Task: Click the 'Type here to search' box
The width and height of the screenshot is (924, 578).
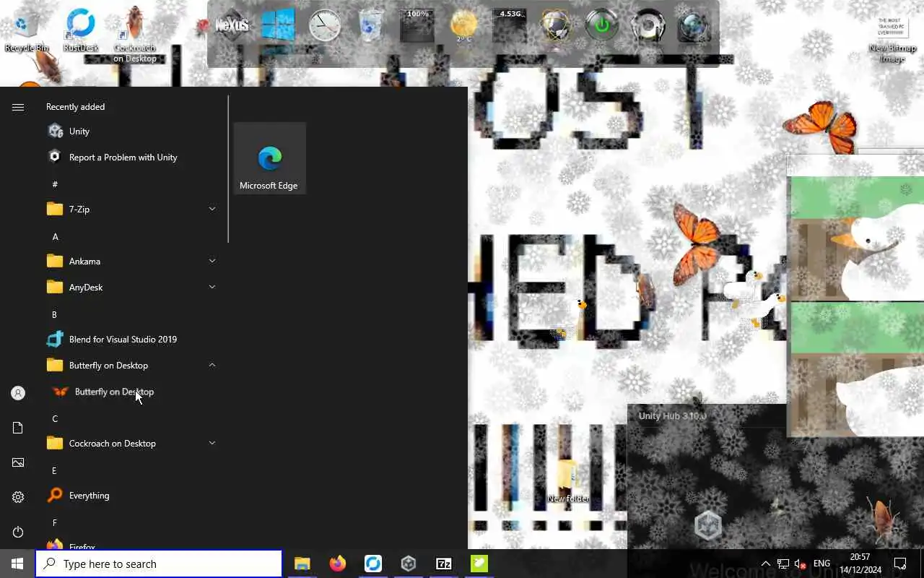Action: click(x=159, y=564)
